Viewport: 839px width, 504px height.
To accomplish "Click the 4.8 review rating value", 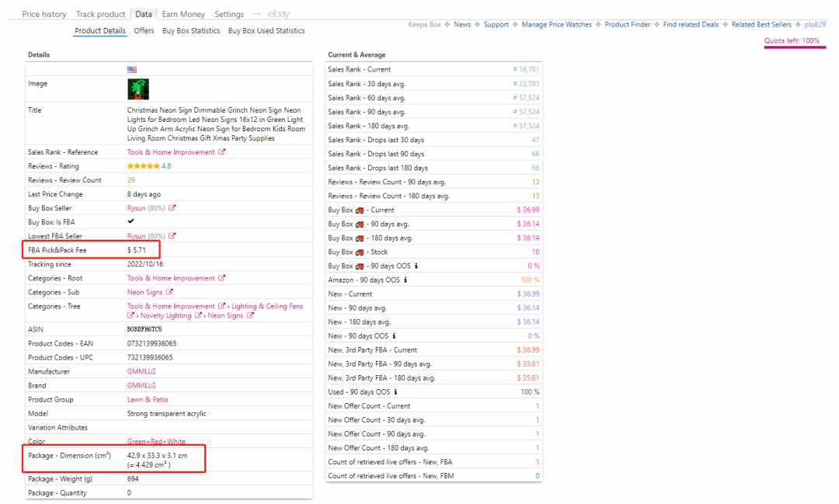I will pyautogui.click(x=166, y=166).
